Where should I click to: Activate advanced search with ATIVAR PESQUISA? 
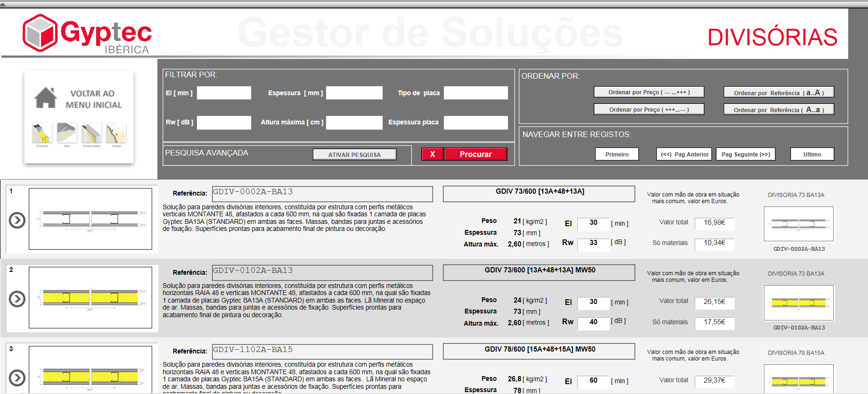[355, 155]
